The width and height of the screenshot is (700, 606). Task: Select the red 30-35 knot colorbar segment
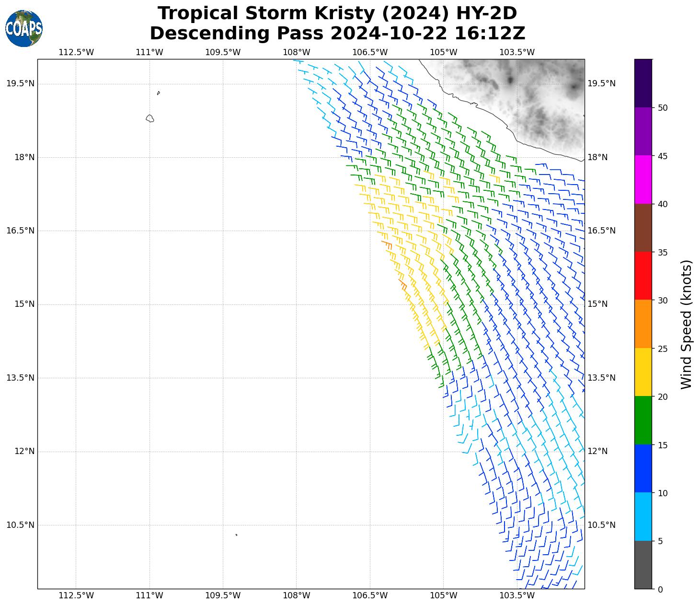click(x=643, y=276)
